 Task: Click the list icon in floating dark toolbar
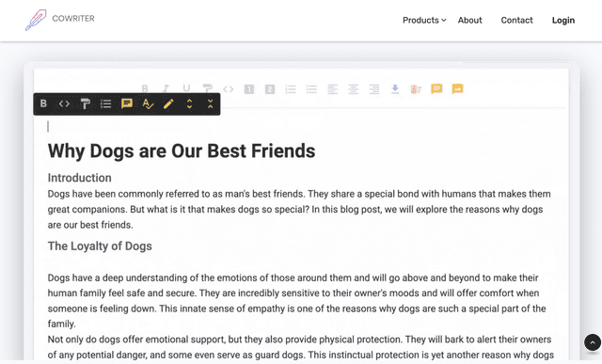(105, 103)
